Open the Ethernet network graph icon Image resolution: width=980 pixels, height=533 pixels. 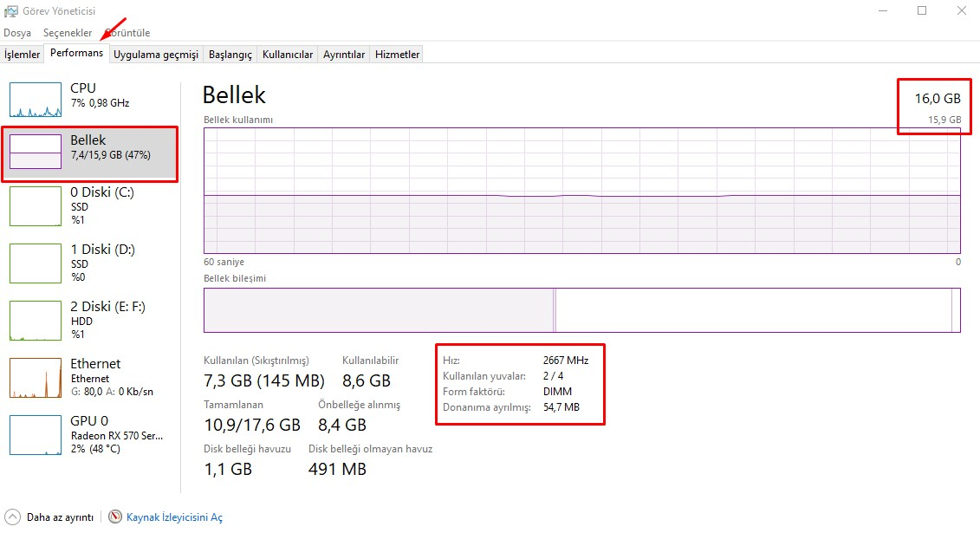[x=36, y=378]
